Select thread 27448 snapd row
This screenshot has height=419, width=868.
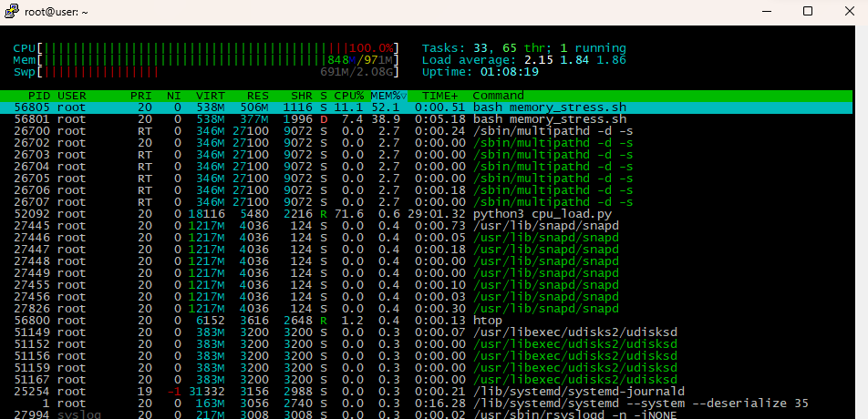[427, 261]
